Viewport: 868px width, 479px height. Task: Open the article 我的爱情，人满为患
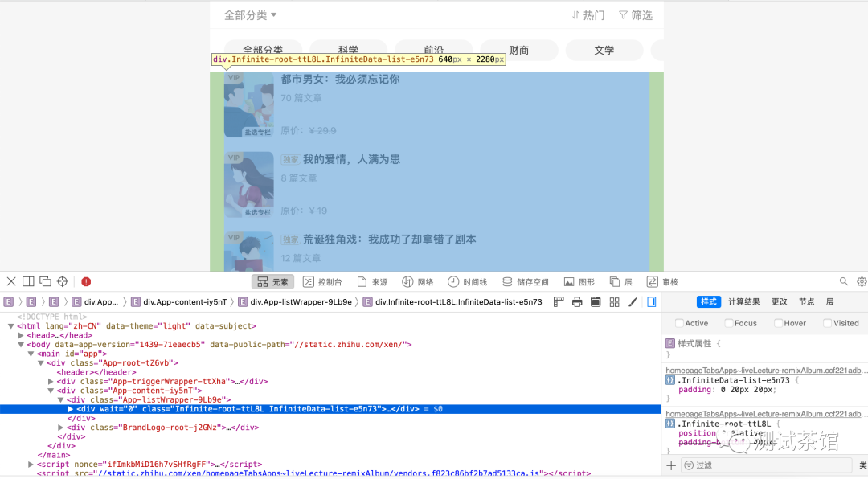[x=351, y=159]
